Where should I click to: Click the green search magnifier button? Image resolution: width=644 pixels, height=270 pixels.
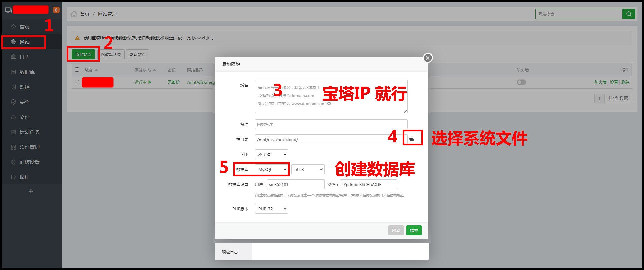coord(629,14)
